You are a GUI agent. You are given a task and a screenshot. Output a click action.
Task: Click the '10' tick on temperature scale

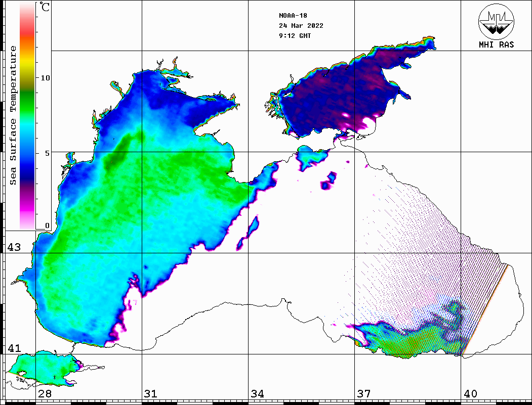pos(45,78)
